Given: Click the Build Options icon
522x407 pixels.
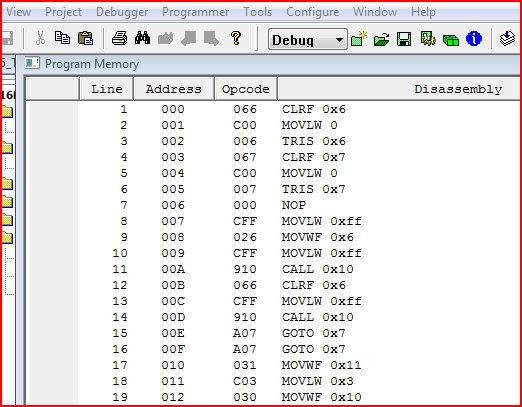Looking at the screenshot, I should coord(428,39).
